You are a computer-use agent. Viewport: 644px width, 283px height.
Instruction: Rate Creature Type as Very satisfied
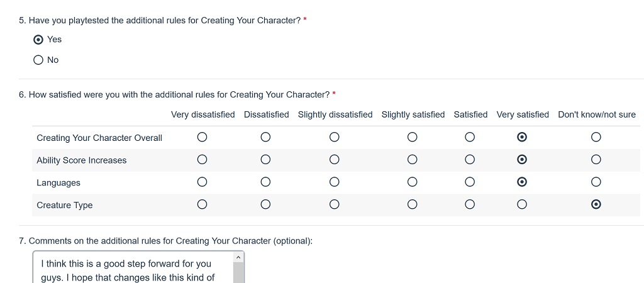tap(522, 204)
